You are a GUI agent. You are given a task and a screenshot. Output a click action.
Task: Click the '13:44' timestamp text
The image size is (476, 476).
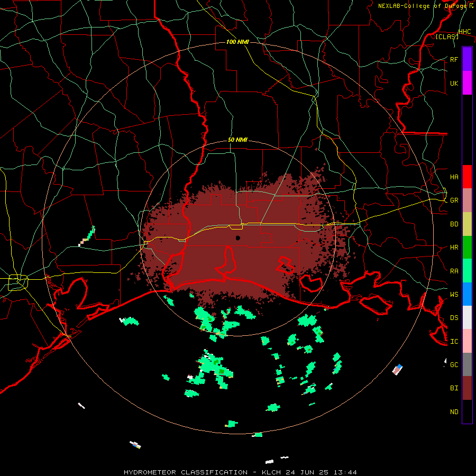click(346, 472)
